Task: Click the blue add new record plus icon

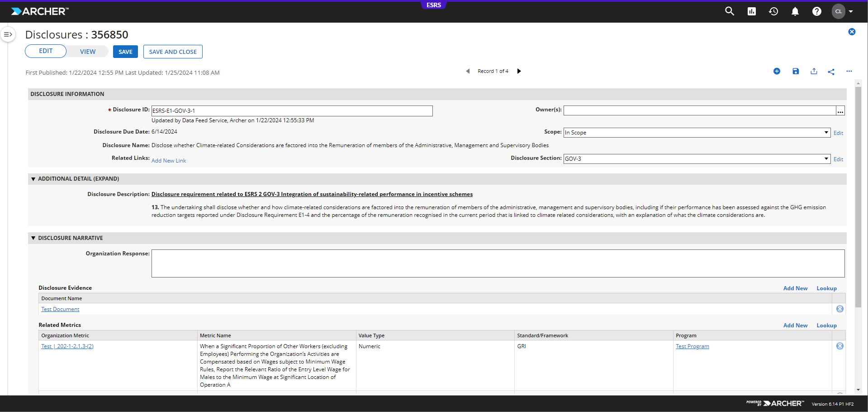Action: click(x=777, y=71)
